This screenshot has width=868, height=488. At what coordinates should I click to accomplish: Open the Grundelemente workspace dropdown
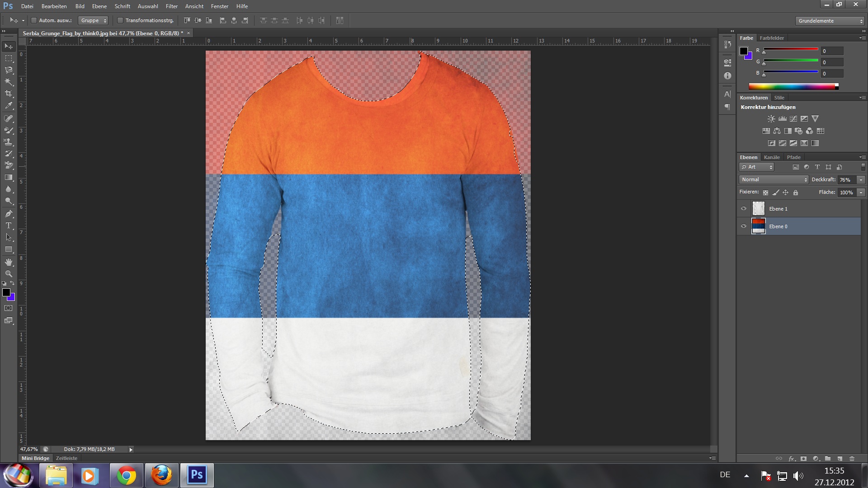click(830, 21)
